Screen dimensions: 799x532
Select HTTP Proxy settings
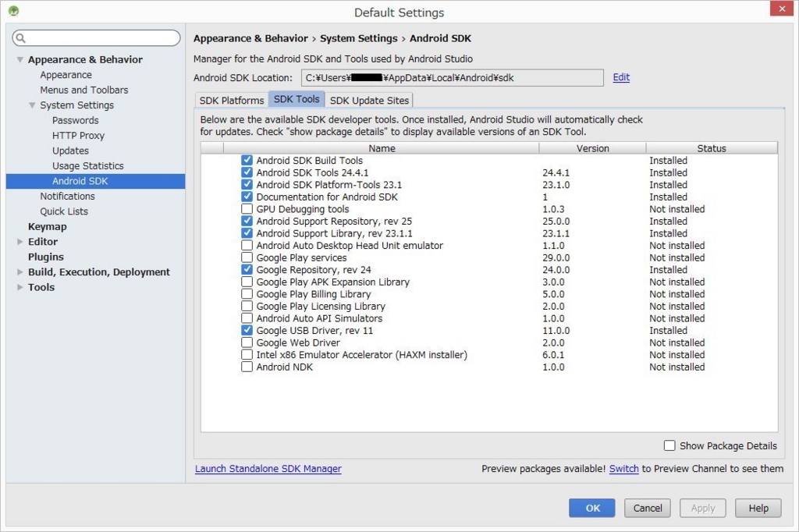pyautogui.click(x=78, y=136)
